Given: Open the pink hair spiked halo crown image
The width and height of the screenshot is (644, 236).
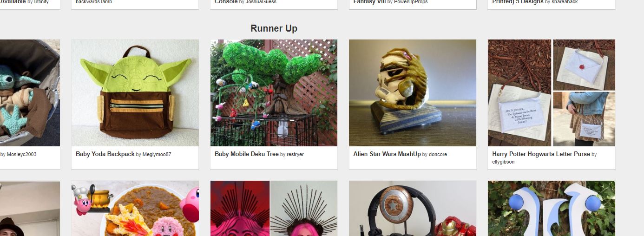Looking at the screenshot, I should [274, 209].
